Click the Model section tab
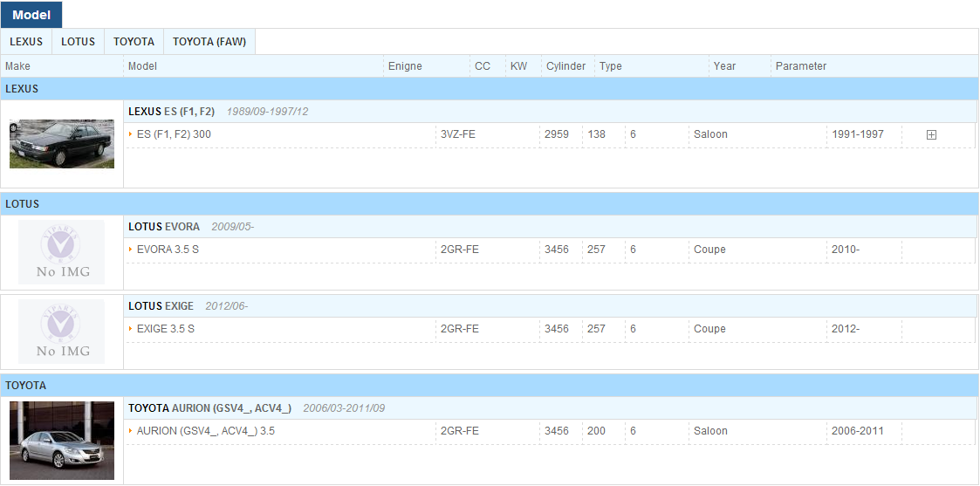The width and height of the screenshot is (980, 486). click(x=31, y=14)
